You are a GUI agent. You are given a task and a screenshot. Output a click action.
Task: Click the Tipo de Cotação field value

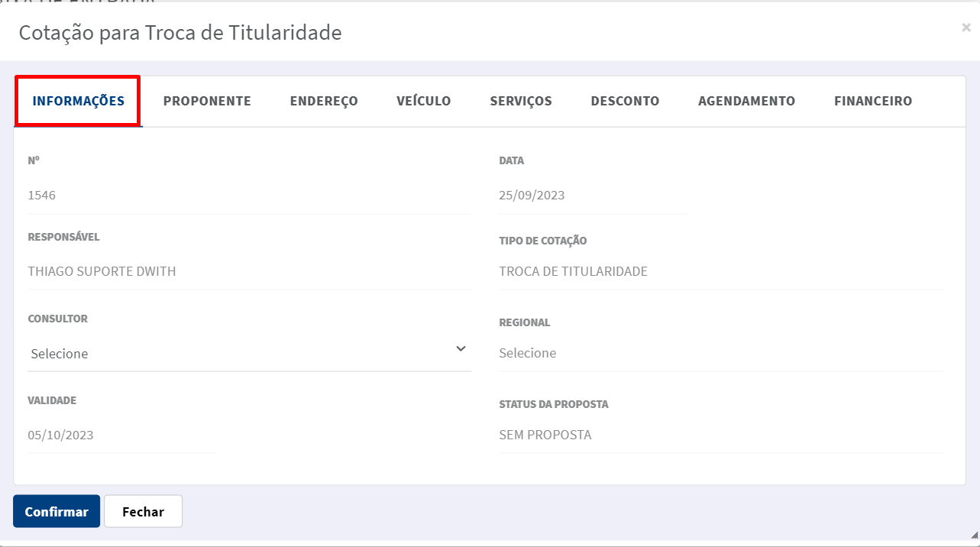click(720, 271)
